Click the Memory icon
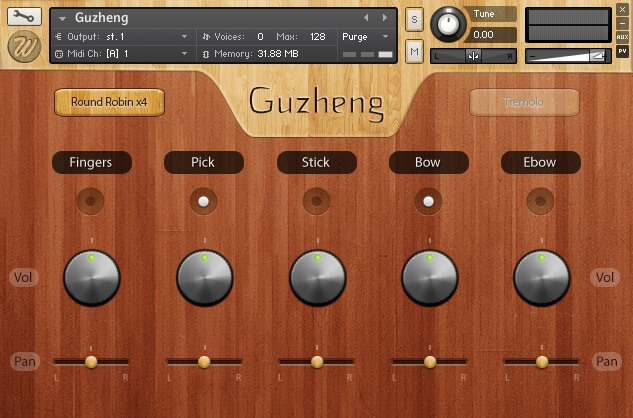The height and width of the screenshot is (418, 633). [x=206, y=54]
